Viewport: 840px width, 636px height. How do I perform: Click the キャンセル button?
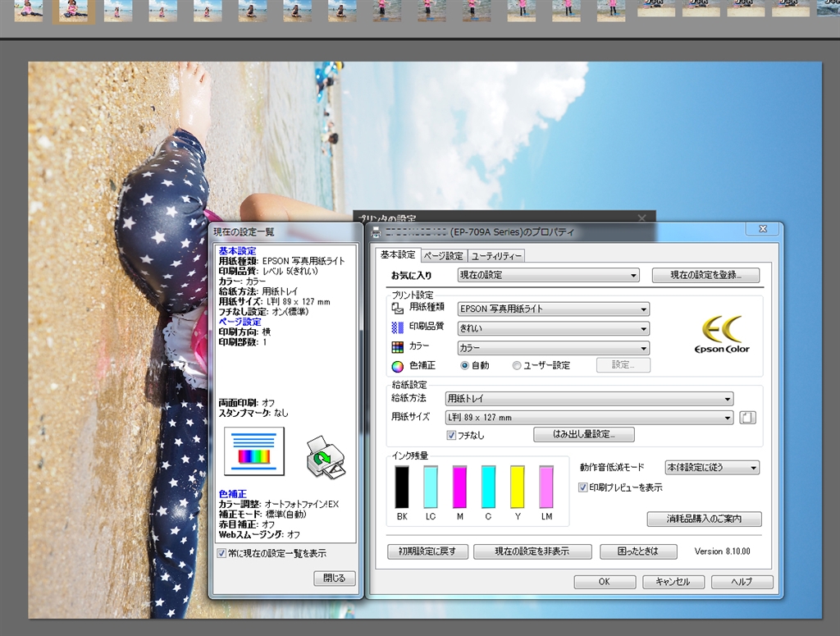[x=673, y=582]
